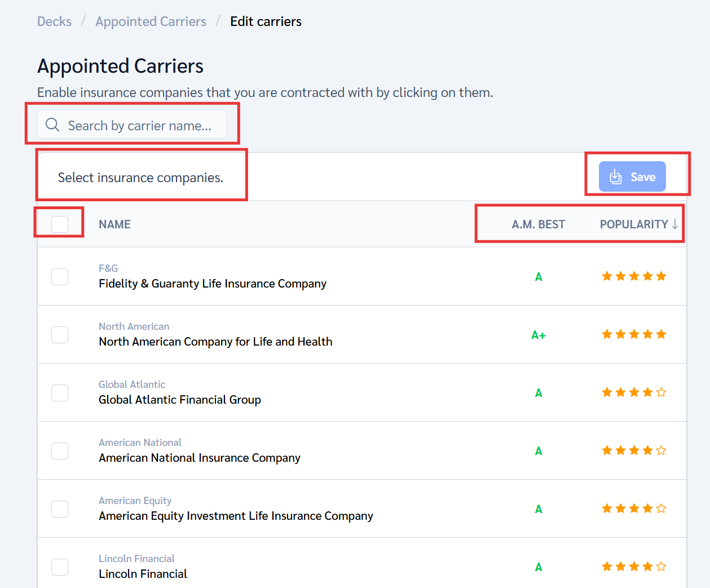Click North American A+ rating badge
Viewport: 710px width, 588px height.
point(539,335)
